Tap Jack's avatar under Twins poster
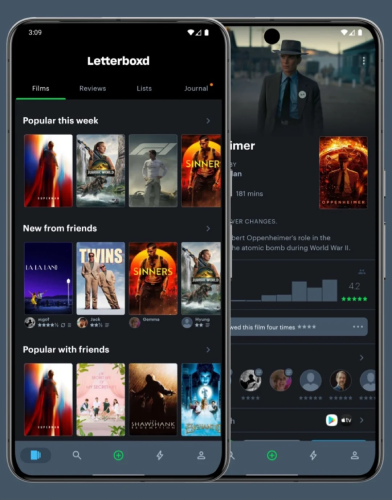Image resolution: width=392 pixels, height=500 pixels. [x=82, y=322]
